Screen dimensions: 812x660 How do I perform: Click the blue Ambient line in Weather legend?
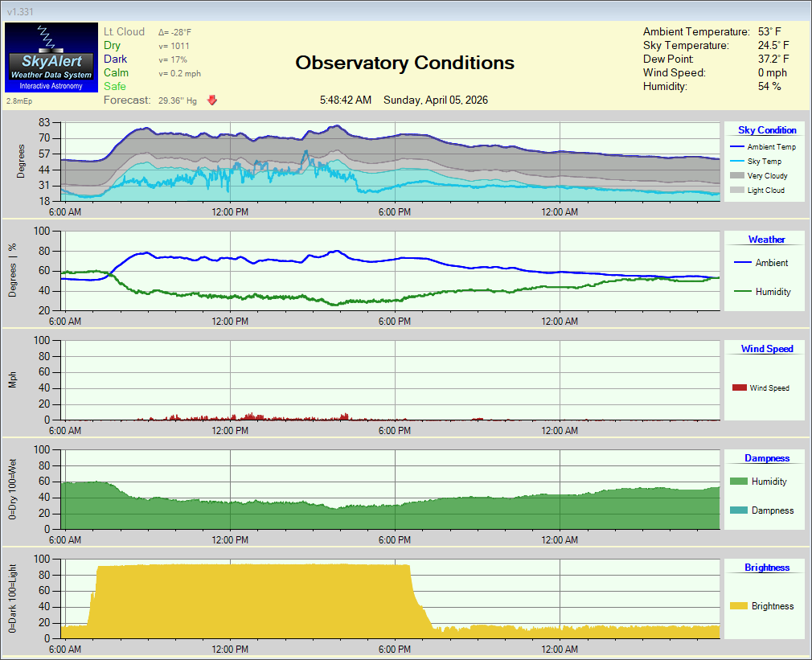742,263
